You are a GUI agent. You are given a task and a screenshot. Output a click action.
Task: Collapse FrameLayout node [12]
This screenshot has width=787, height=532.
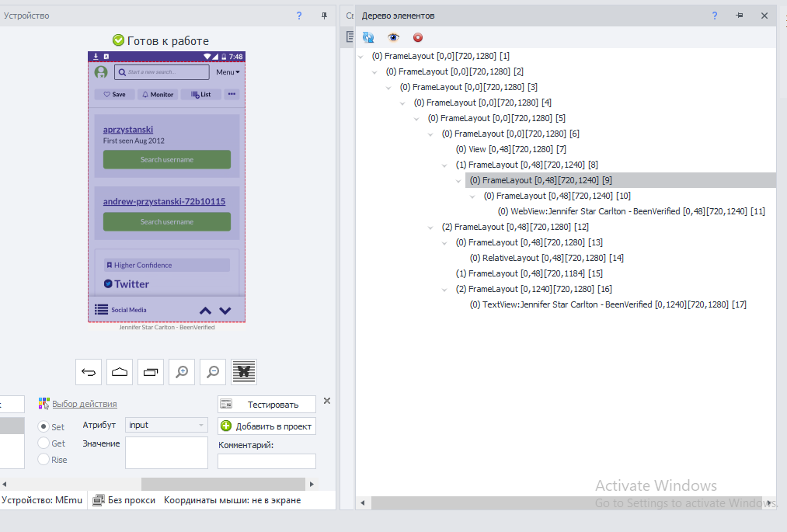(x=430, y=228)
